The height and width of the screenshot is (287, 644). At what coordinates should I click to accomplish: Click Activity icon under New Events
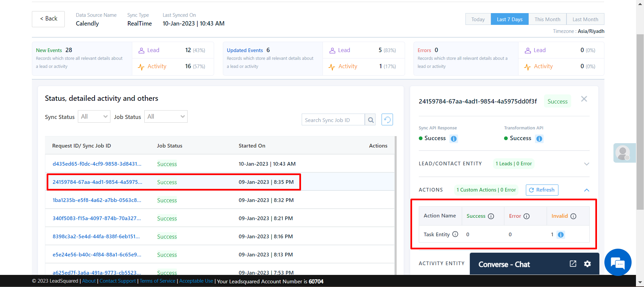click(x=141, y=67)
